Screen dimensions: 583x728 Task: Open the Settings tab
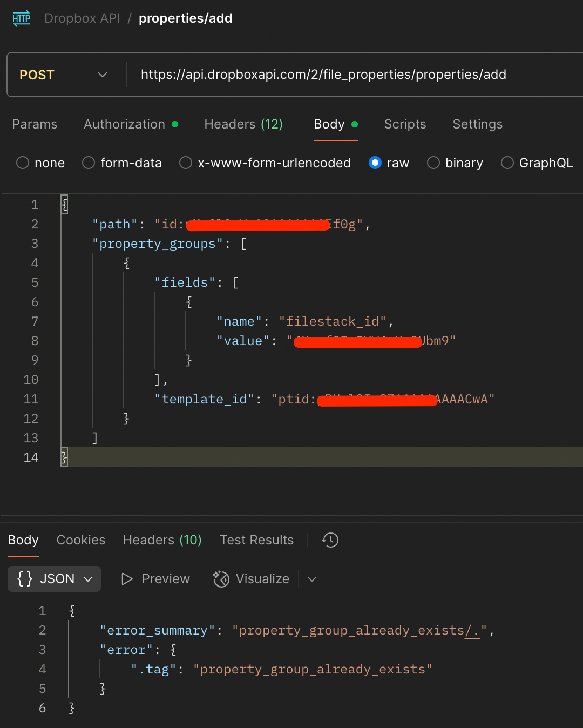click(x=477, y=124)
